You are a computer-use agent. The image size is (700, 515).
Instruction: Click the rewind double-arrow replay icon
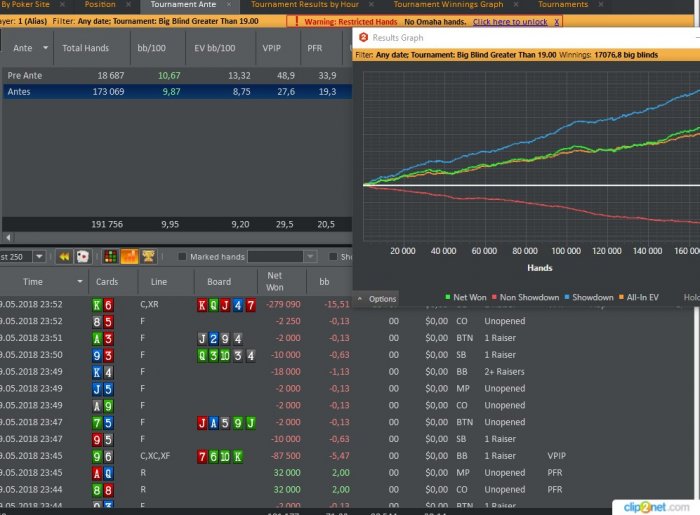(x=63, y=257)
